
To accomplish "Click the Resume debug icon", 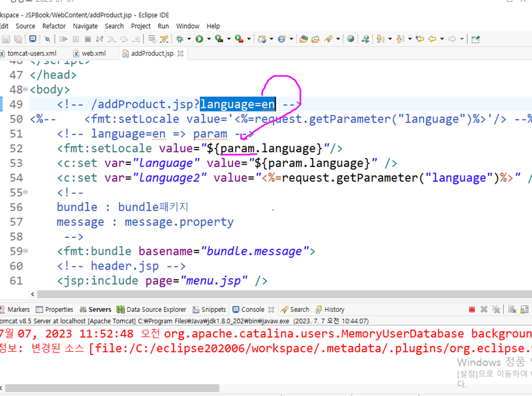I will coord(63,39).
